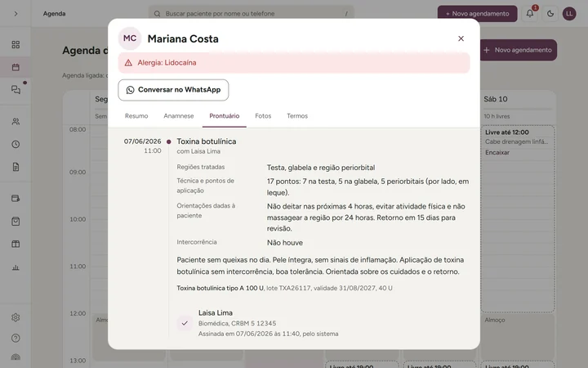Click the notifications bell icon

coord(530,14)
